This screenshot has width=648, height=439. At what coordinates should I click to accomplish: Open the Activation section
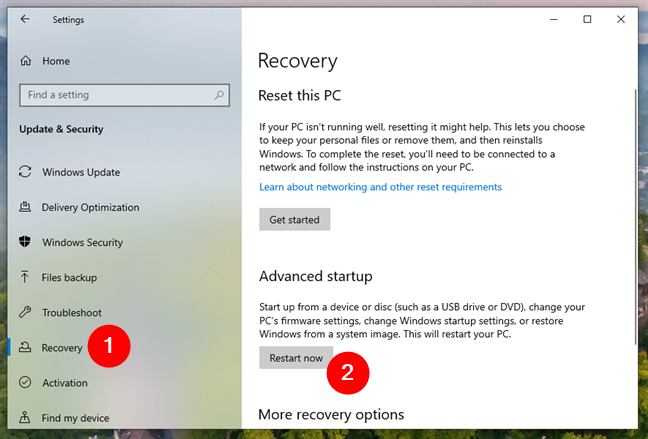(x=65, y=383)
